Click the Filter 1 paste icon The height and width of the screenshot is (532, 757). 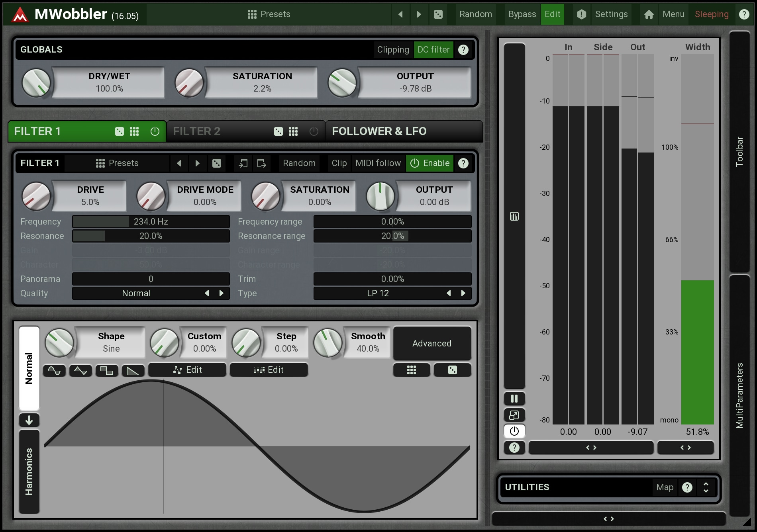pos(261,163)
